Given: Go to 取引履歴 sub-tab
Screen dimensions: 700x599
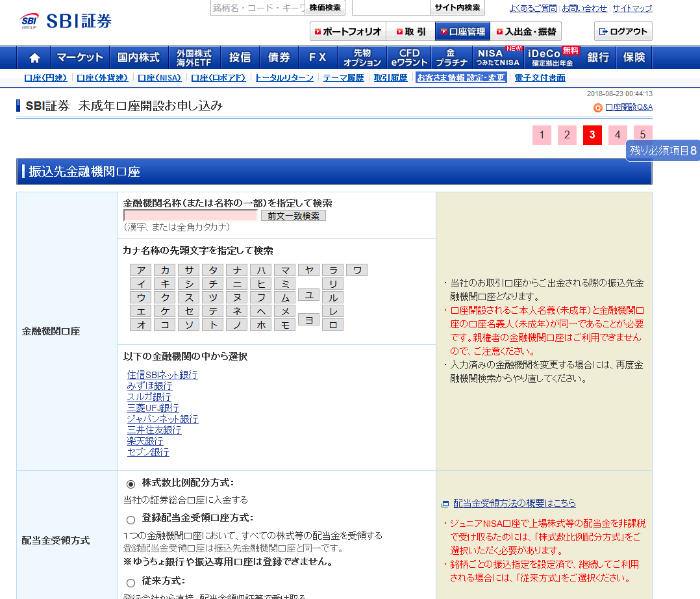Looking at the screenshot, I should (x=391, y=78).
